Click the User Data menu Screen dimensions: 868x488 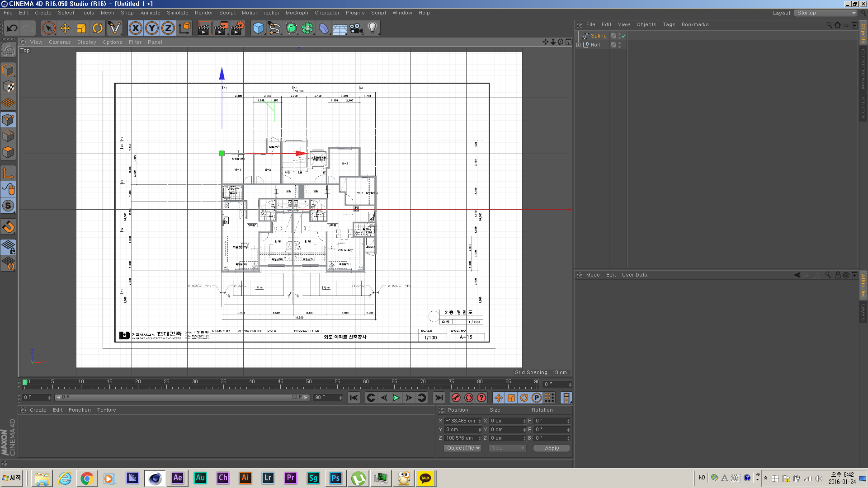(634, 275)
